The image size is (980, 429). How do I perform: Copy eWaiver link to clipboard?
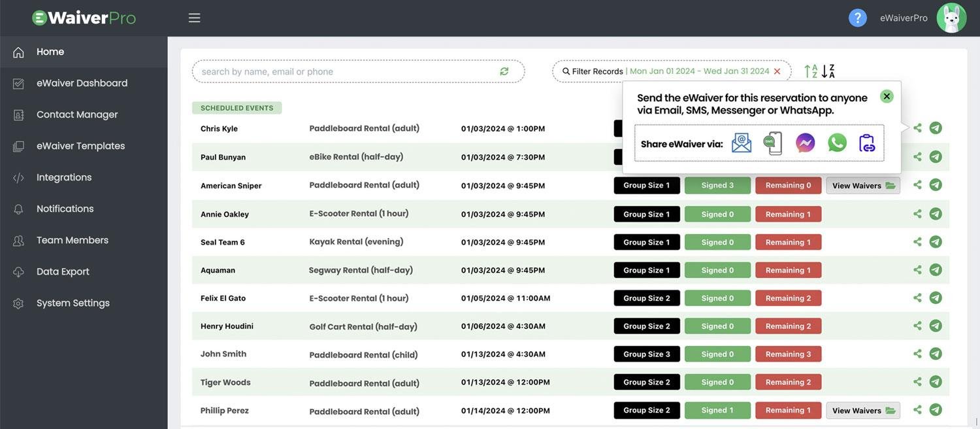click(867, 143)
